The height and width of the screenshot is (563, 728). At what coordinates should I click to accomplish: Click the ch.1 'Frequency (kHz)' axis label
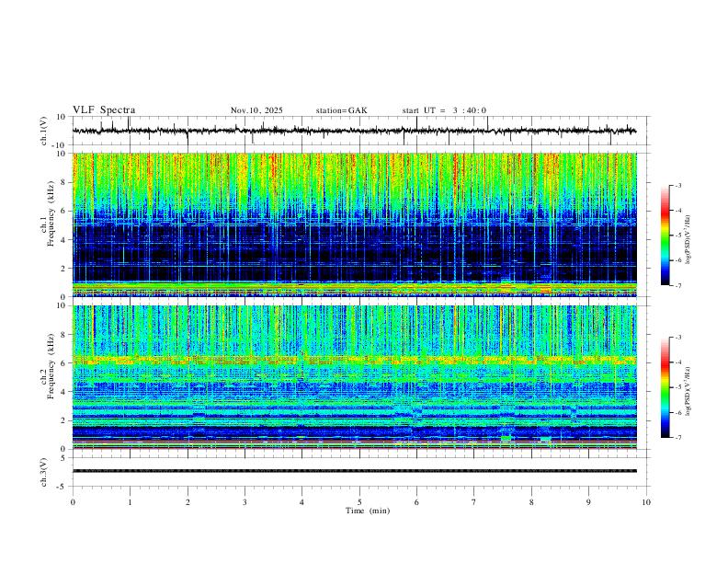pyautogui.click(x=51, y=213)
